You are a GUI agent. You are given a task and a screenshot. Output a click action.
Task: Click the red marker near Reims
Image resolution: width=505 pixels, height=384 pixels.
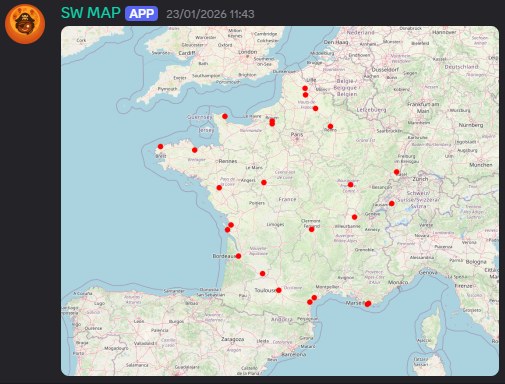click(330, 126)
